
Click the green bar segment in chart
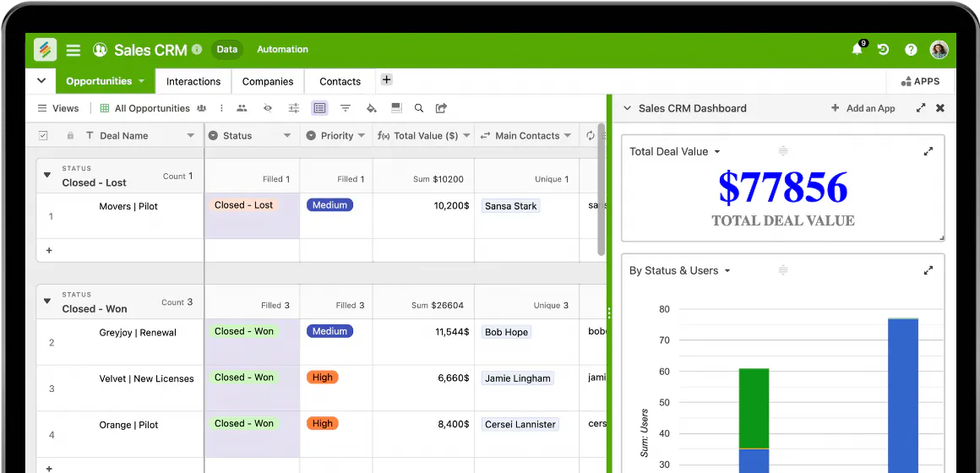tap(754, 408)
